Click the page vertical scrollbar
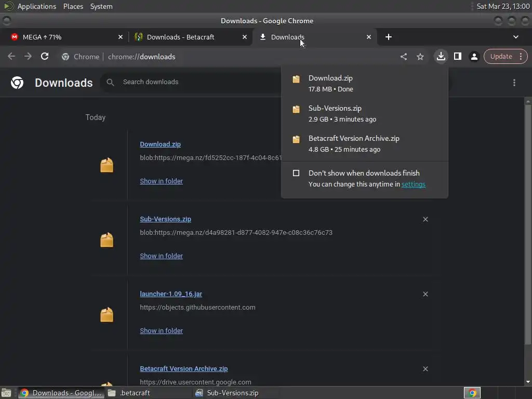 (528, 224)
